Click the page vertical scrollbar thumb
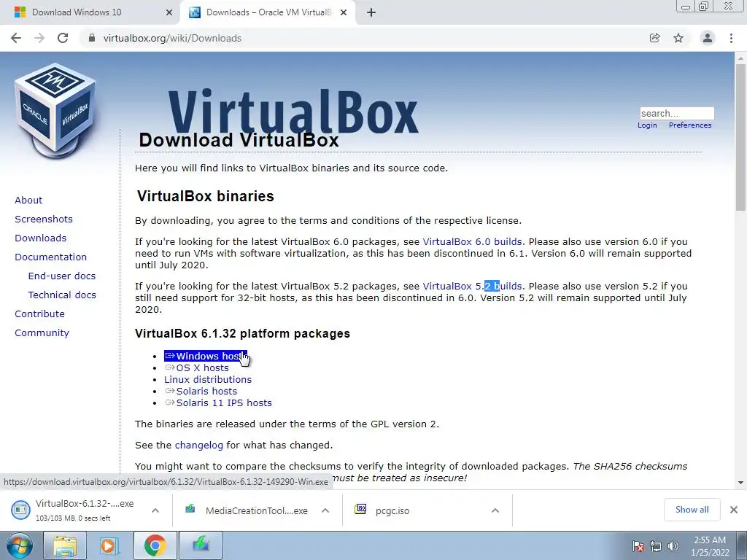 tap(740, 137)
